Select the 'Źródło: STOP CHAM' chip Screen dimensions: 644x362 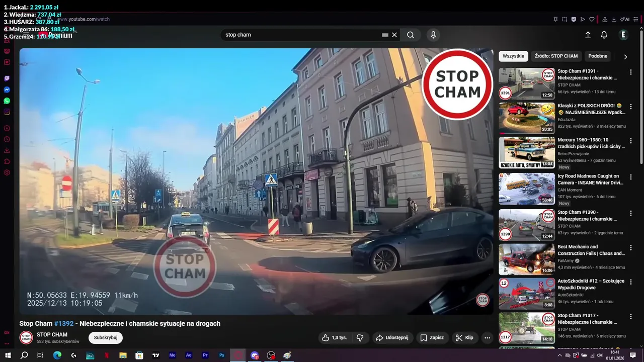[556, 56]
